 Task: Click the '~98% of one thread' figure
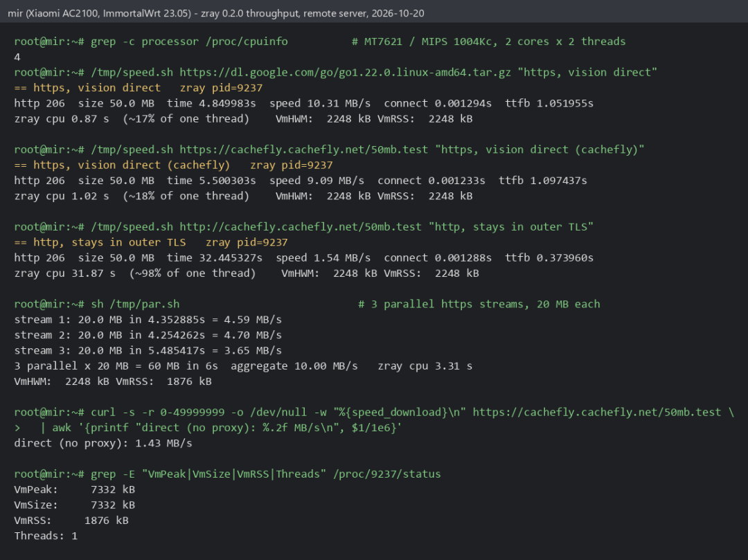pos(193,273)
